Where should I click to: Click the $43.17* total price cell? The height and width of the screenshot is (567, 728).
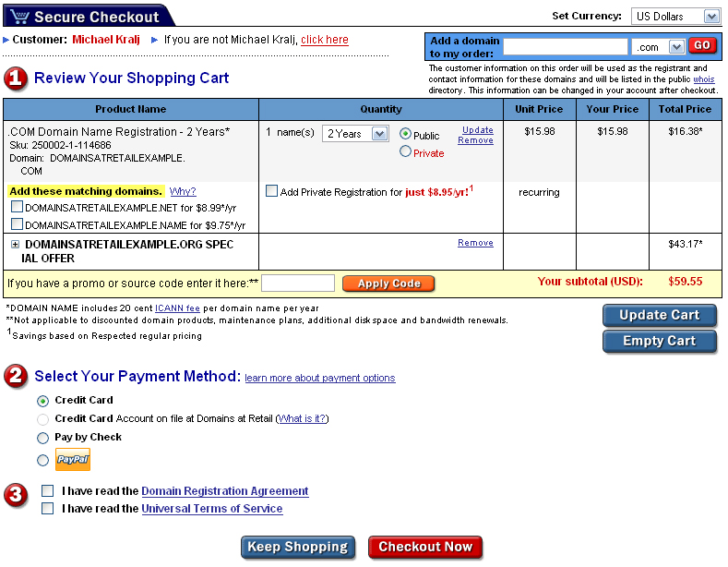(x=686, y=244)
